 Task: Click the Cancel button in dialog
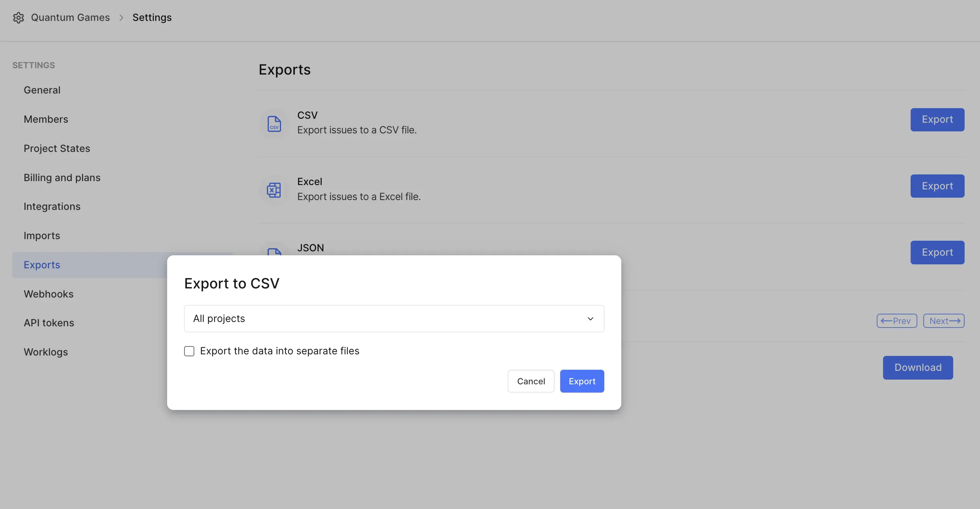tap(531, 381)
